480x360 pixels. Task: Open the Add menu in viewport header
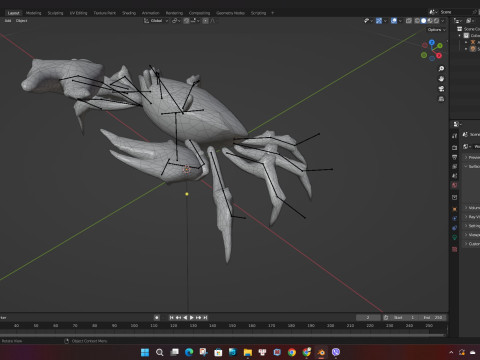pyautogui.click(x=8, y=21)
